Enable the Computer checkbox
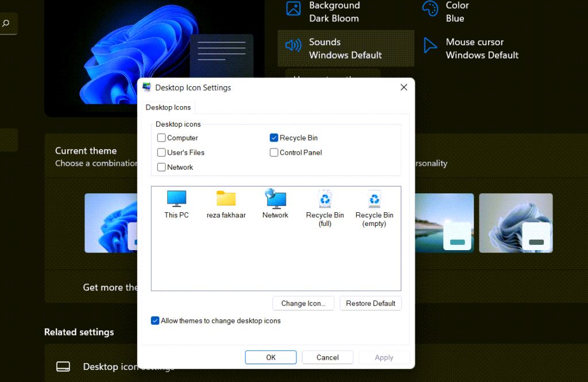 (x=161, y=138)
